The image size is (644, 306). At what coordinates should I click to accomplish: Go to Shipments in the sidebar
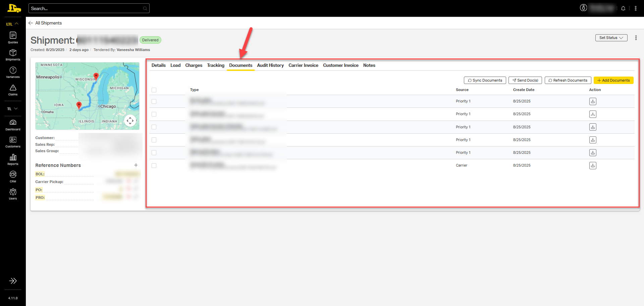click(x=13, y=55)
